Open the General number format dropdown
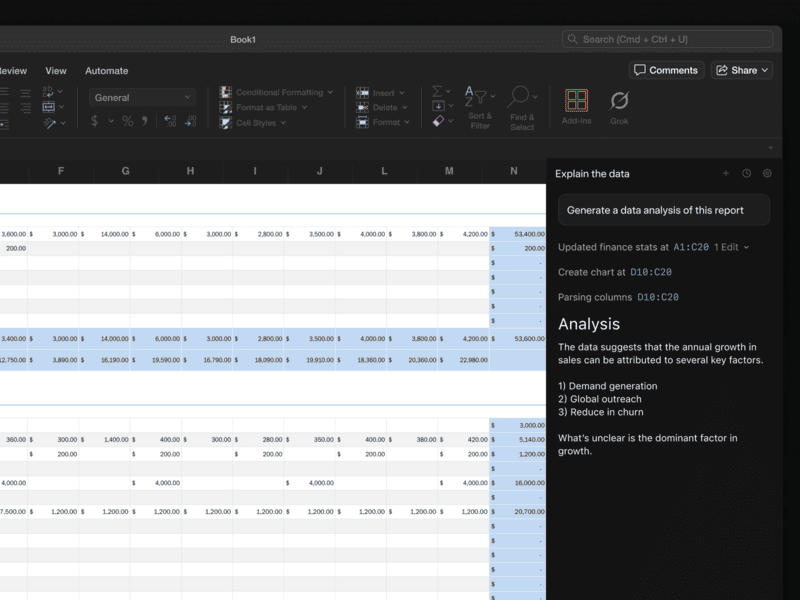 pos(142,97)
